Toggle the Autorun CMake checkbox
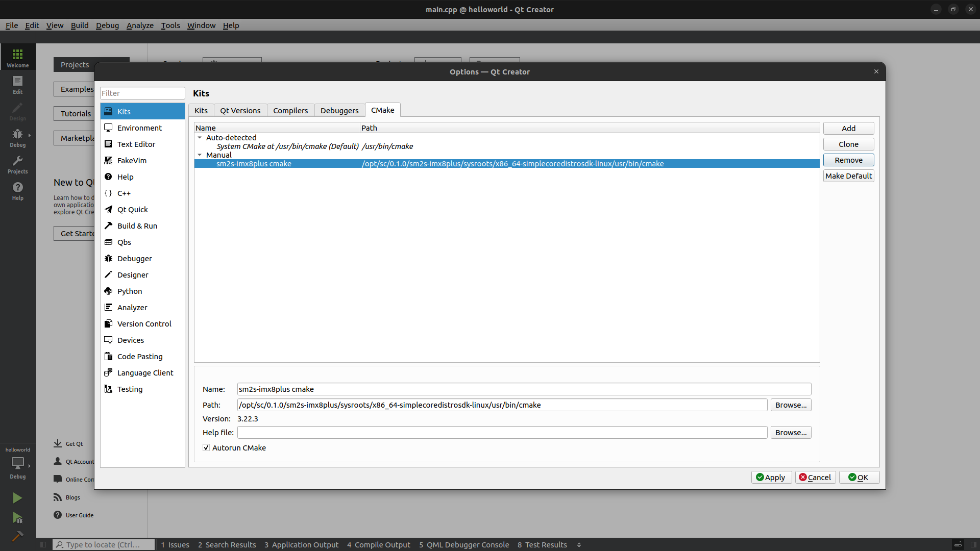 pyautogui.click(x=206, y=448)
